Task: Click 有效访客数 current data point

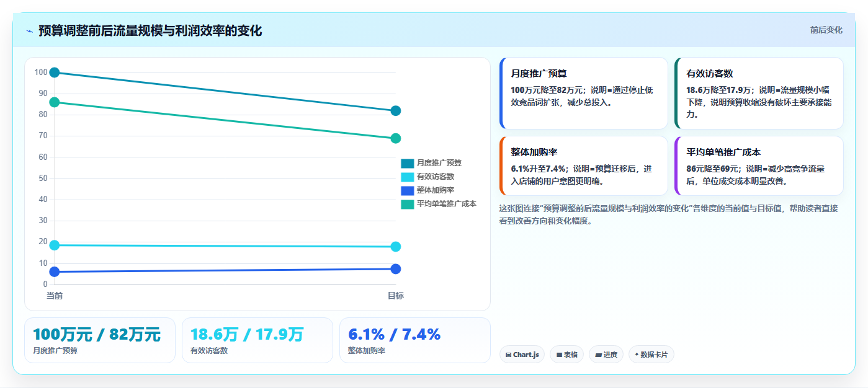Action: (55, 245)
